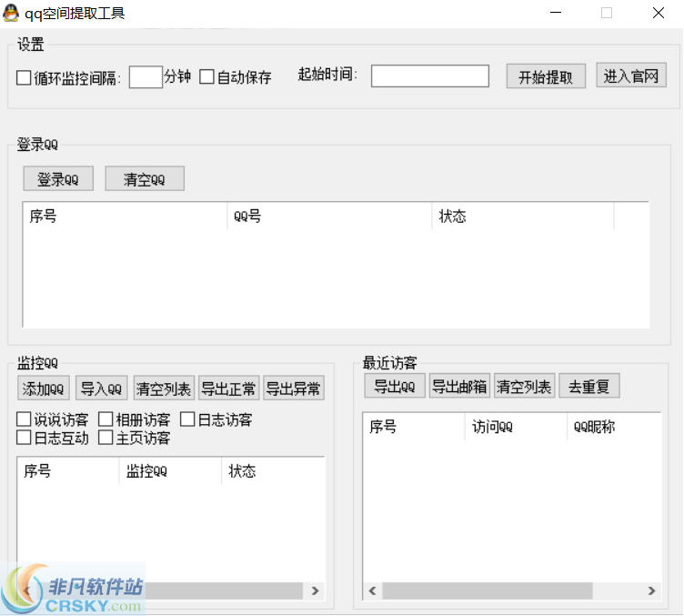Screen dimensions: 684x616
Task: Tick the 主页访客 checkbox
Action: pyautogui.click(x=106, y=438)
